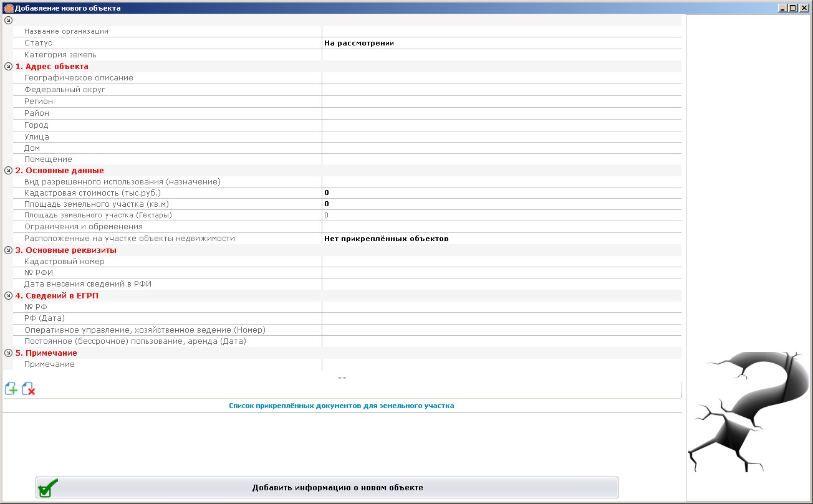Select 'Расположенные на участке объекты недвижимости' label
Image resolution: width=813 pixels, height=504 pixels.
coord(130,239)
